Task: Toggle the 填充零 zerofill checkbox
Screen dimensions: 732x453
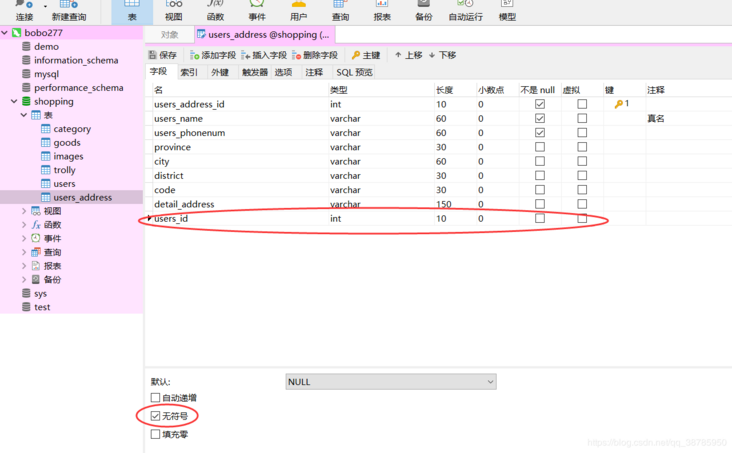Action: pyautogui.click(x=155, y=434)
